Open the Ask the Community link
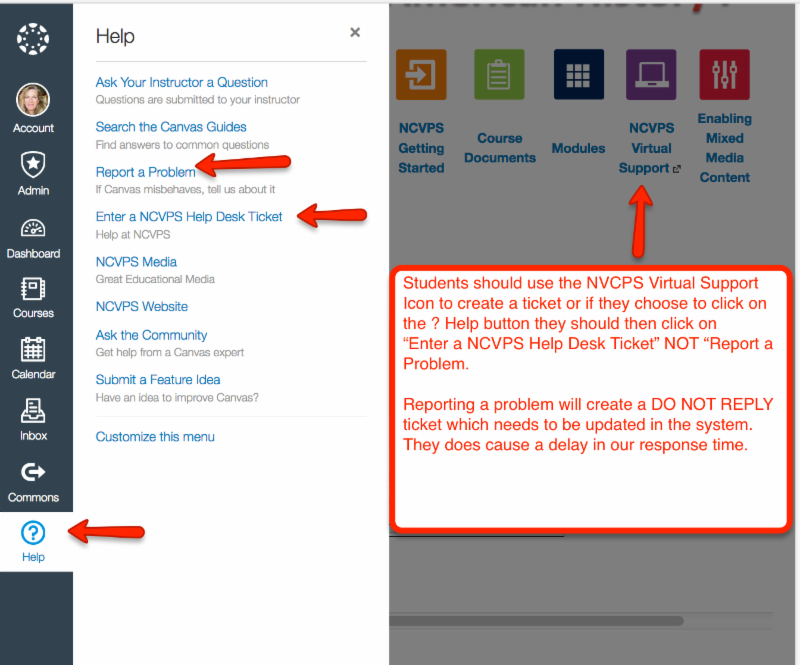The image size is (800, 665). pyautogui.click(x=152, y=335)
